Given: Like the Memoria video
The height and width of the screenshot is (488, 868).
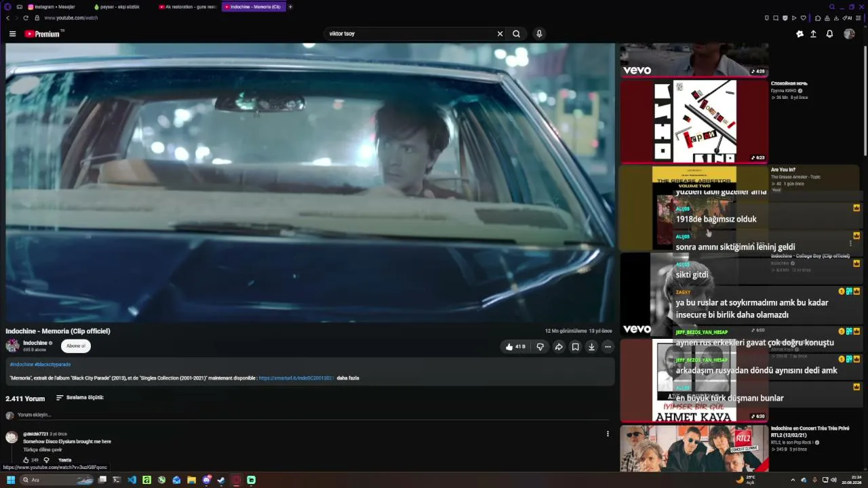Looking at the screenshot, I should point(517,346).
